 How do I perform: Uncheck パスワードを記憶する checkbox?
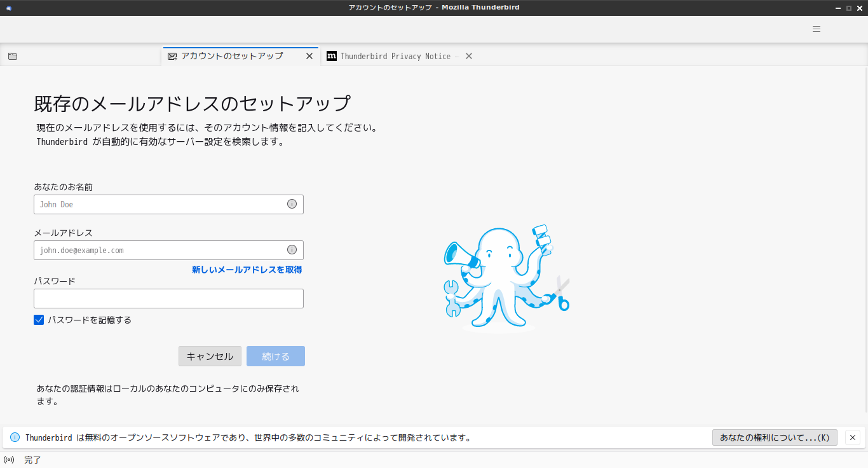(39, 320)
